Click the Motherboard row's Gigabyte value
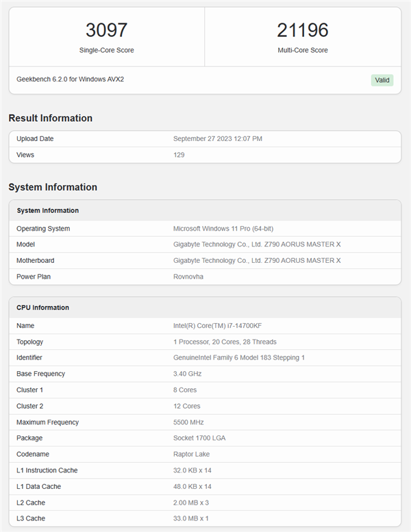This screenshot has width=411, height=532. (256, 260)
